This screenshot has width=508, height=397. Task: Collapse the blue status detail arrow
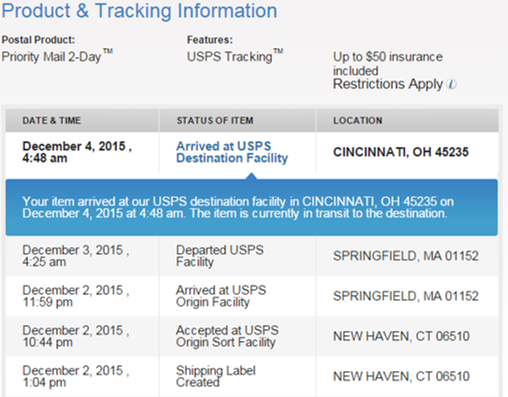(x=252, y=176)
